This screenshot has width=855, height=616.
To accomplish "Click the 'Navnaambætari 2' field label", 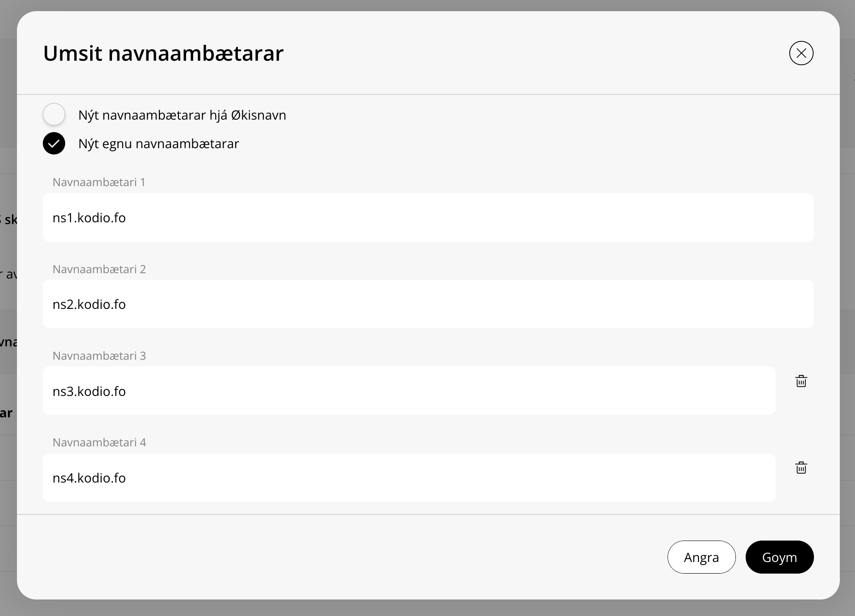I will (99, 269).
